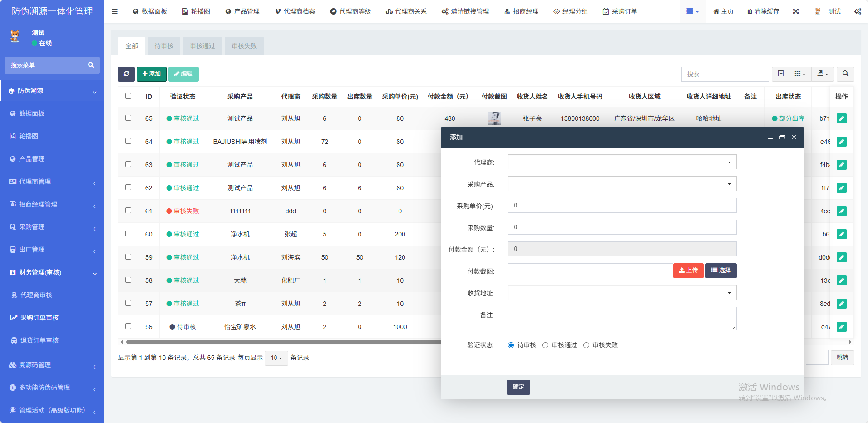The width and height of the screenshot is (868, 423).
Task: Click the red 上传 upload button
Action: (x=688, y=271)
